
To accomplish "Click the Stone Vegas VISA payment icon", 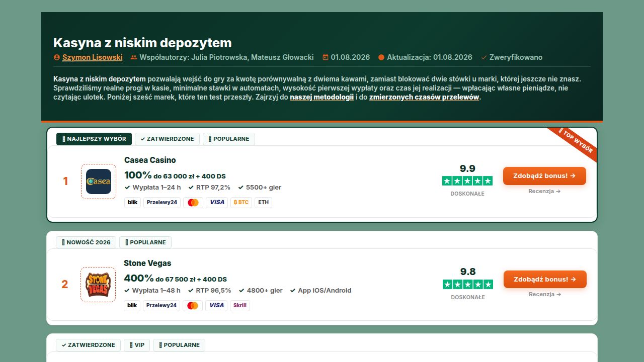I will pos(216,306).
